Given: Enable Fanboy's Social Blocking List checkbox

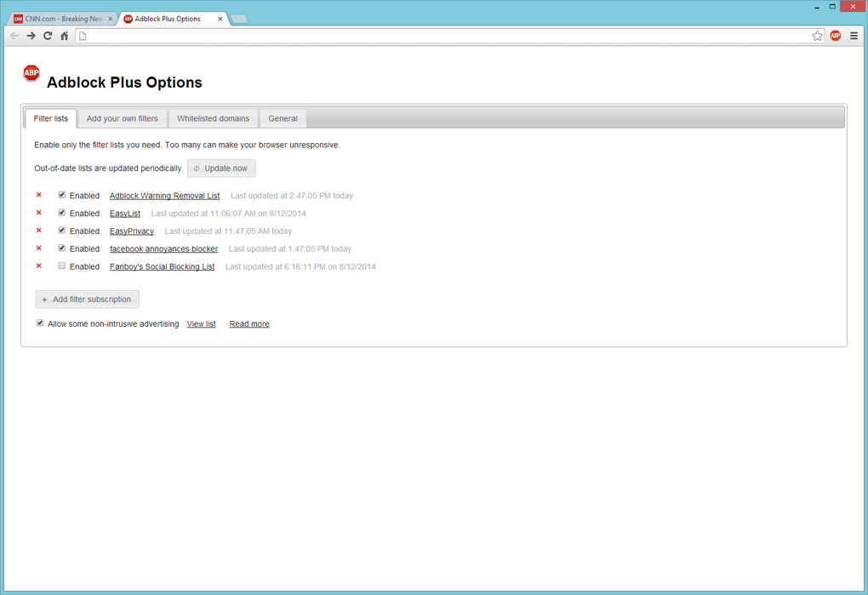Looking at the screenshot, I should [x=62, y=266].
